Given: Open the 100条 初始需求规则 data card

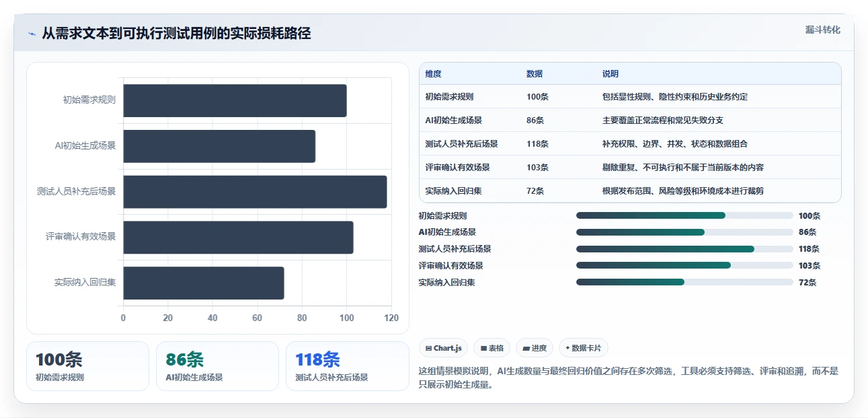Looking at the screenshot, I should [87, 366].
